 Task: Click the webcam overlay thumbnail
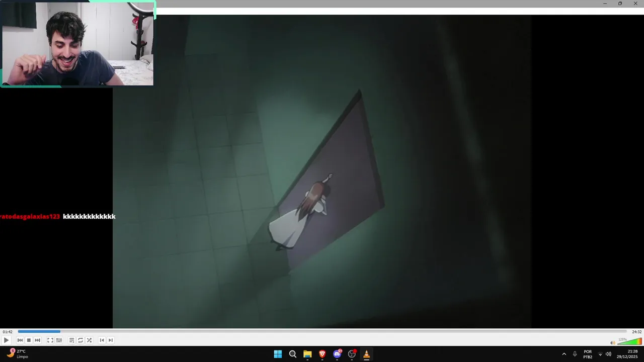77,43
